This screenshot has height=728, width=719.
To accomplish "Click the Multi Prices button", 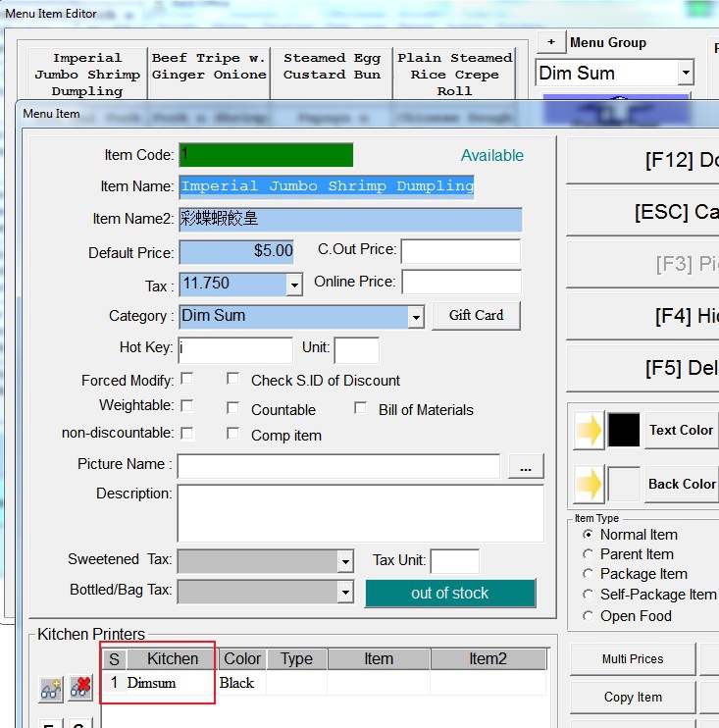I will coord(633,658).
